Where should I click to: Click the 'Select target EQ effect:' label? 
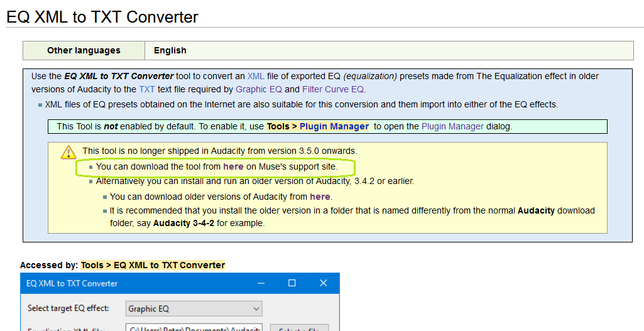point(68,308)
